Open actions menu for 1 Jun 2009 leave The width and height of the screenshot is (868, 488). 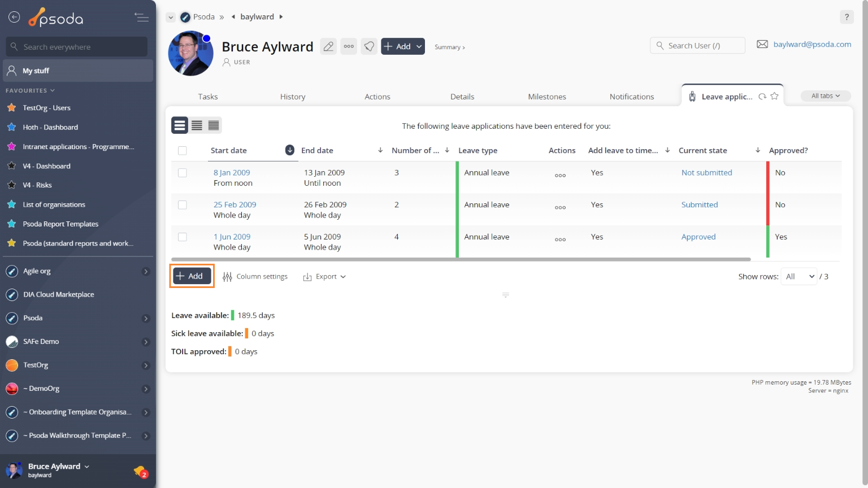tap(560, 240)
